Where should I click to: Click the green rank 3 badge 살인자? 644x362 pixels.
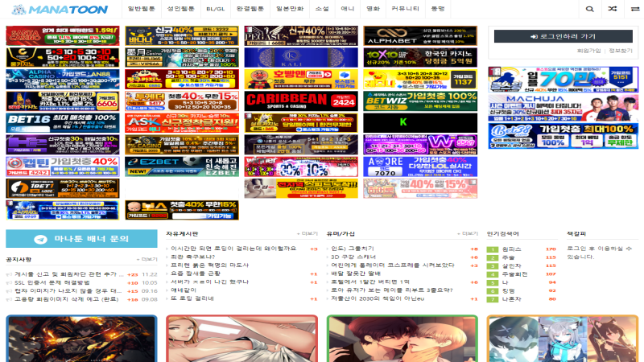point(493,265)
